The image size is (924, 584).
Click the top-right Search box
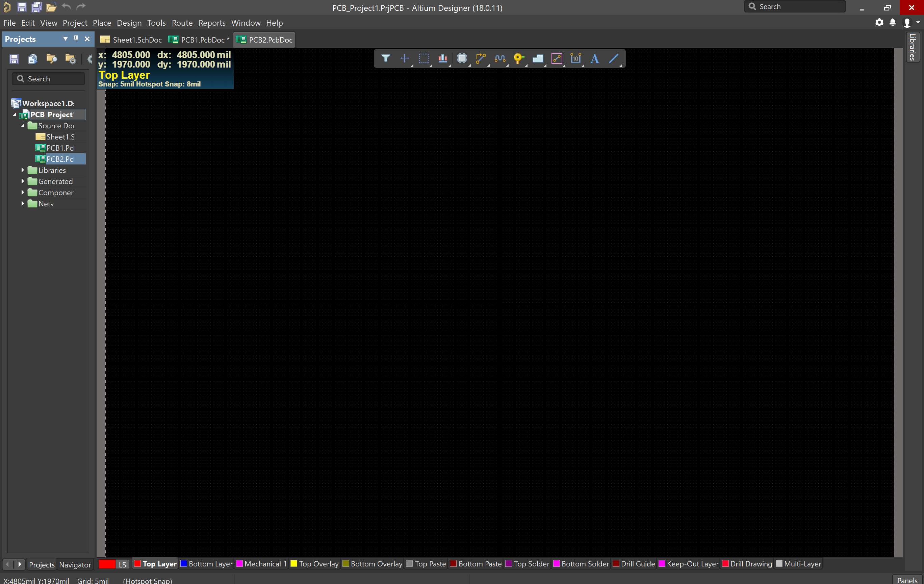pos(795,6)
